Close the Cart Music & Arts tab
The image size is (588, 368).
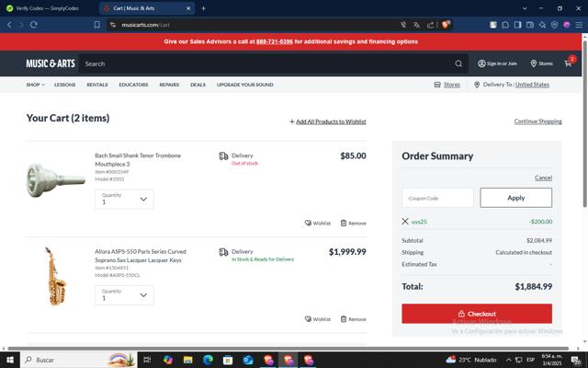coord(188,8)
